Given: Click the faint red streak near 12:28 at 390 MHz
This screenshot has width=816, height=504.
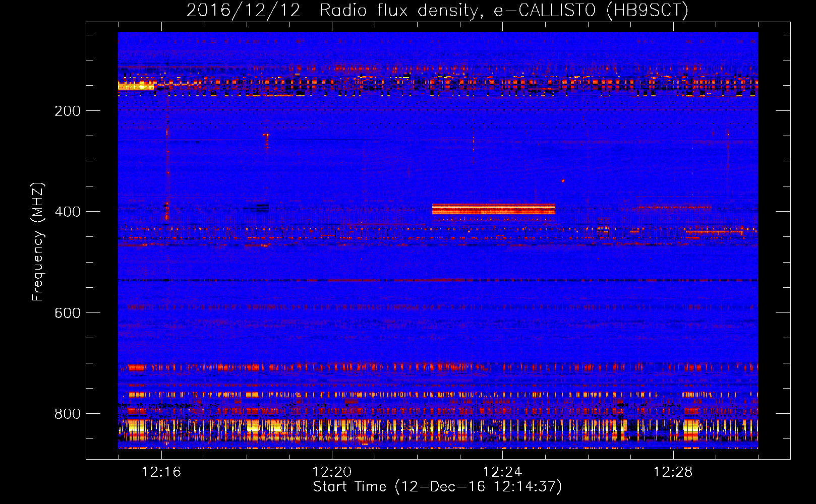Looking at the screenshot, I should pos(673,207).
